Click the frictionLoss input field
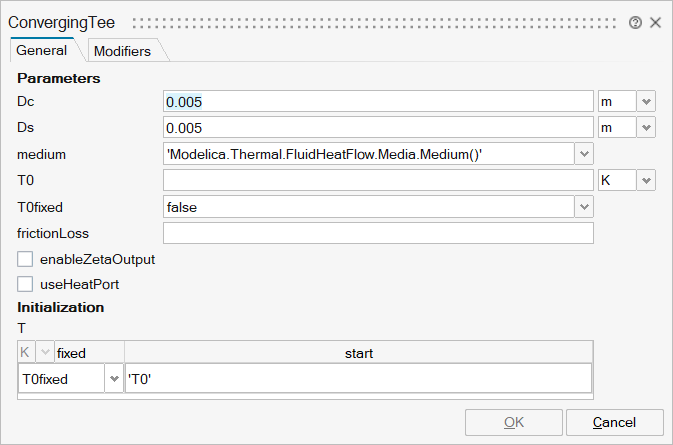This screenshot has height=445, width=673. pyautogui.click(x=378, y=232)
